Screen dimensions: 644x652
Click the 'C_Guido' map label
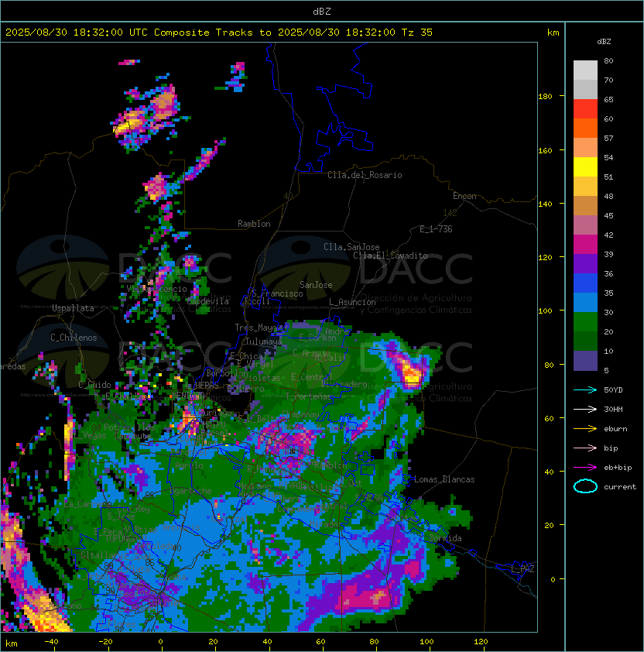(x=94, y=385)
